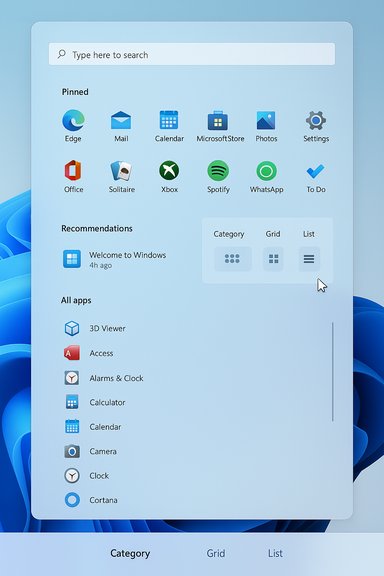
Task: Click the Recommendations section heading
Action: pos(97,228)
